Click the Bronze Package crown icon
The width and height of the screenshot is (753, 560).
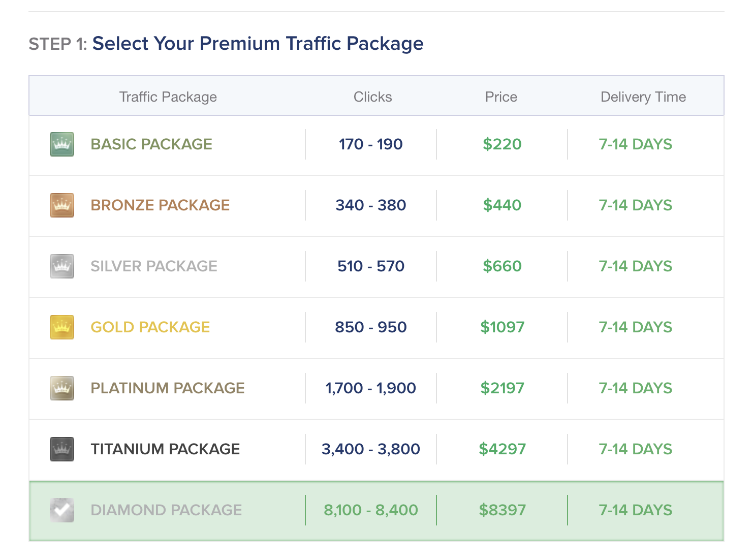(x=62, y=205)
